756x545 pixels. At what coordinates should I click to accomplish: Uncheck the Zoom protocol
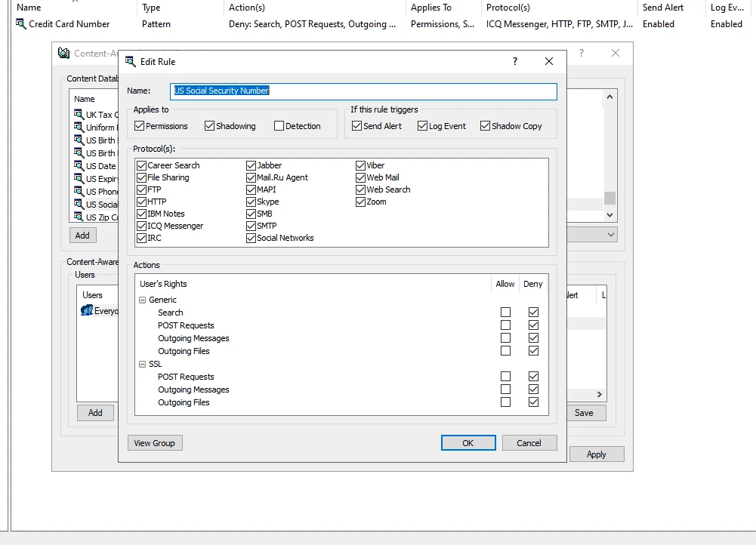[x=360, y=202]
